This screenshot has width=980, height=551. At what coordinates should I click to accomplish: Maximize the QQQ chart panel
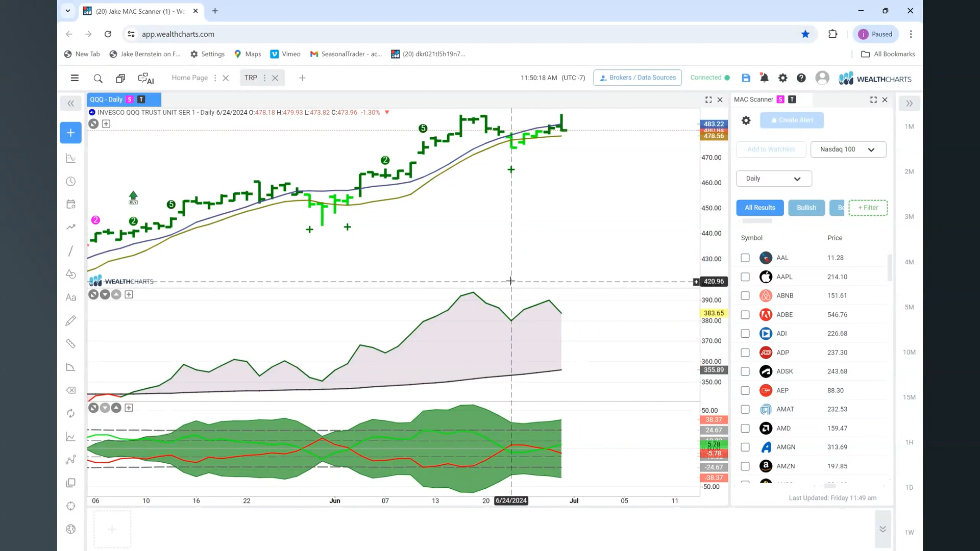tap(708, 100)
